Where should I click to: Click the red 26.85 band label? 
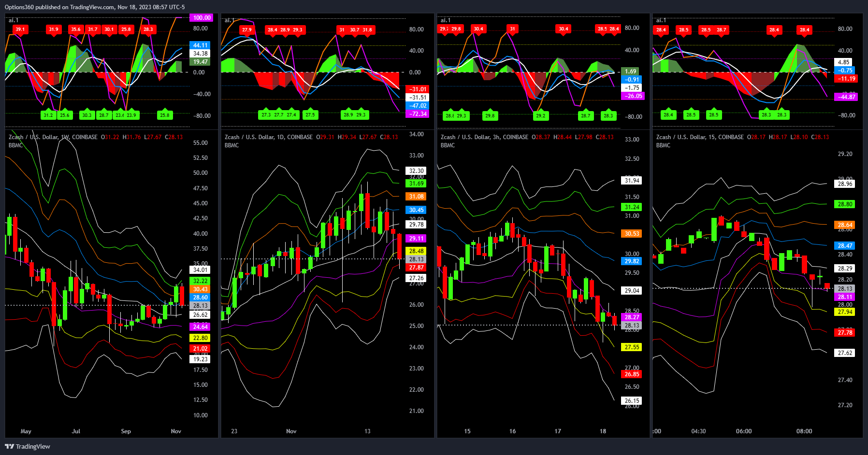pyautogui.click(x=632, y=374)
